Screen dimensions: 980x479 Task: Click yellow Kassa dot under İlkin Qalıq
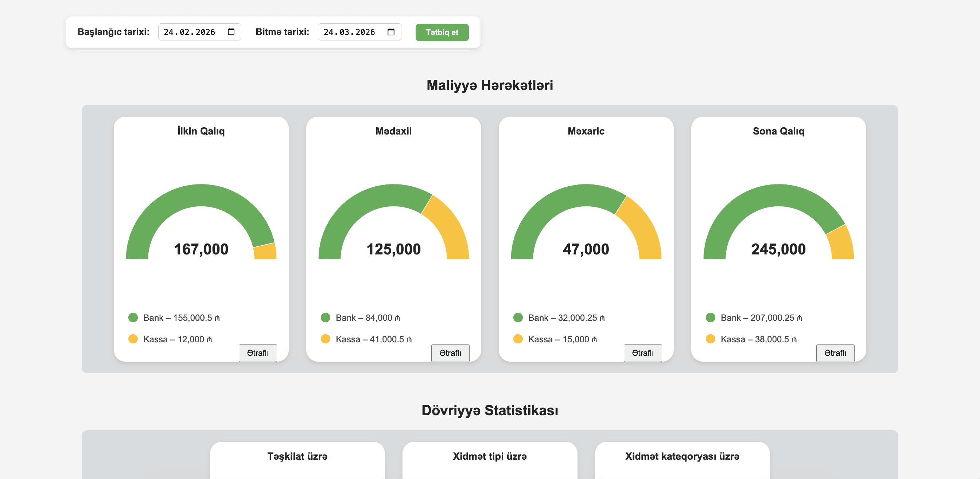point(133,339)
